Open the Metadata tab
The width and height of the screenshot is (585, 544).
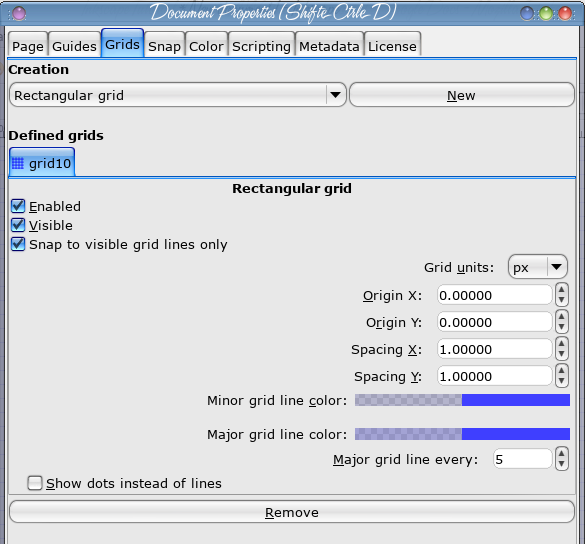tap(329, 46)
